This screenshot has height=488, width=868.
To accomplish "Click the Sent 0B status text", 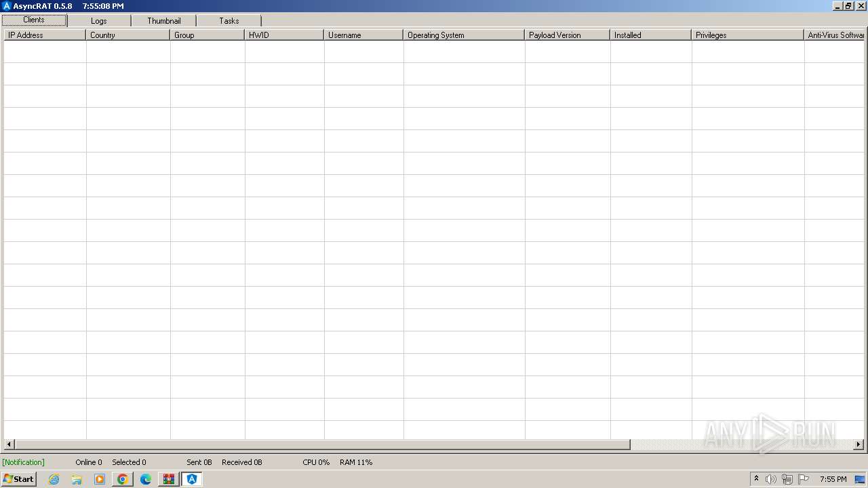I will pos(199,462).
